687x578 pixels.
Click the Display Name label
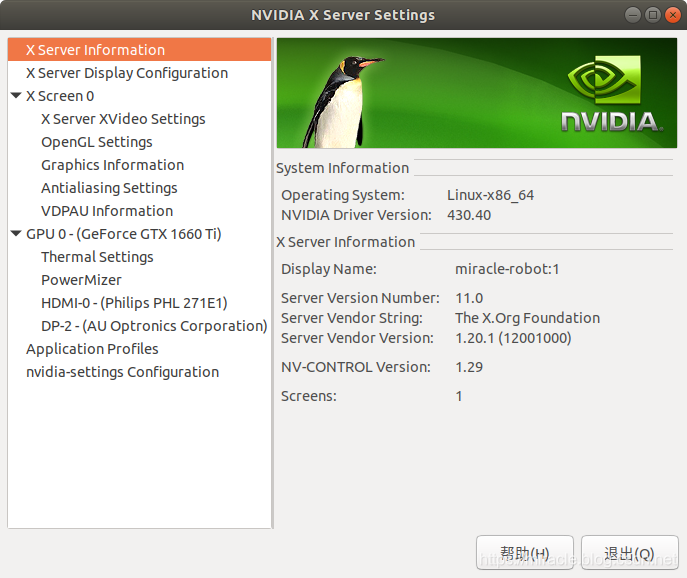tap(329, 269)
